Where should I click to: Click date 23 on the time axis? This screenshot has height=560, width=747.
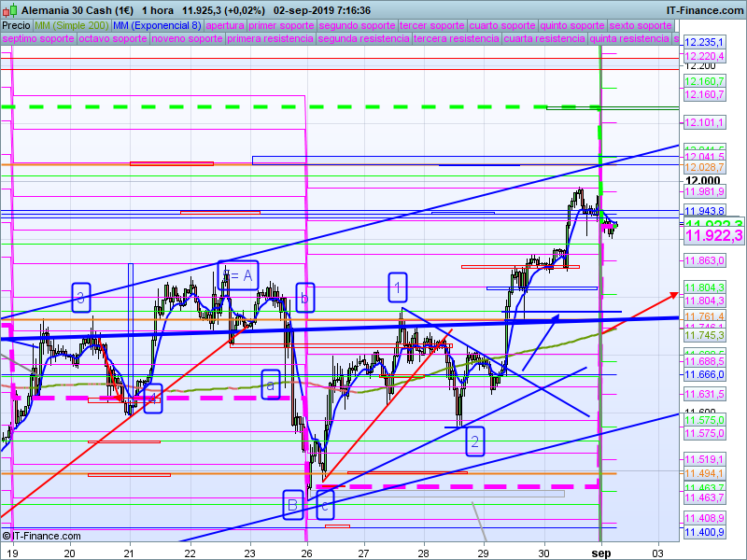pyautogui.click(x=250, y=553)
